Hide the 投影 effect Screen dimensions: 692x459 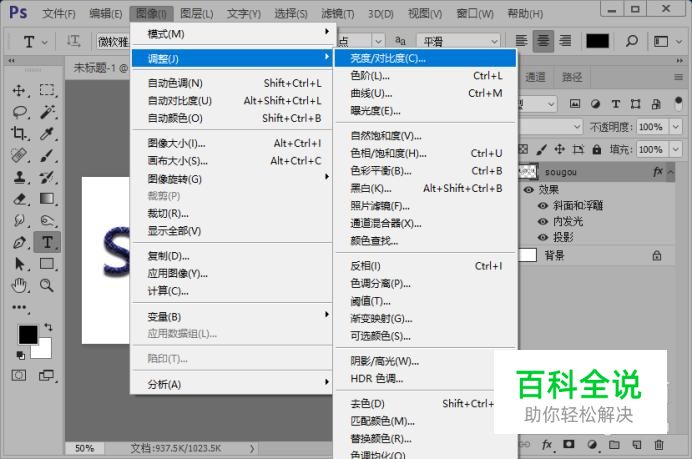[x=543, y=237]
